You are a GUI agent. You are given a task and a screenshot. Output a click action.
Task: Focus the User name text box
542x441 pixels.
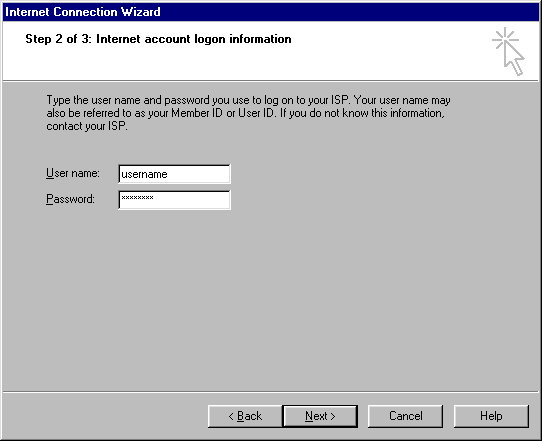pyautogui.click(x=174, y=174)
